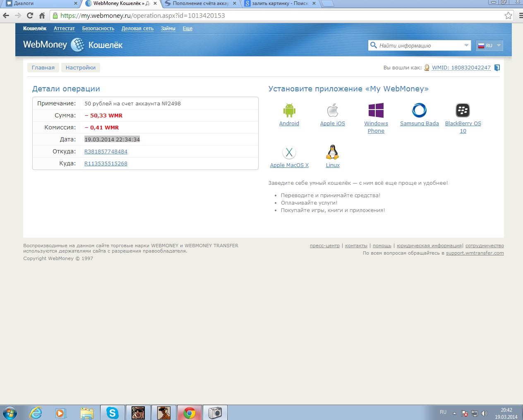Click the Найти информацию search field
523x420 pixels.
pyautogui.click(x=420, y=45)
